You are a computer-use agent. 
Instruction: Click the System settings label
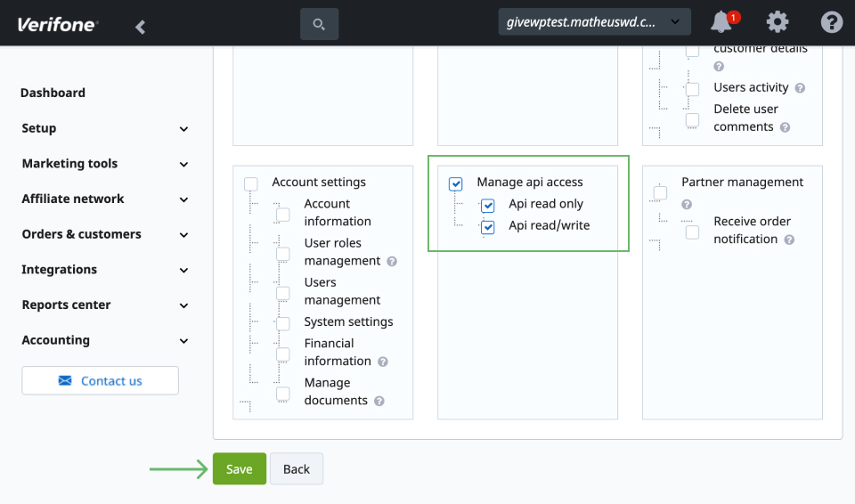(348, 321)
